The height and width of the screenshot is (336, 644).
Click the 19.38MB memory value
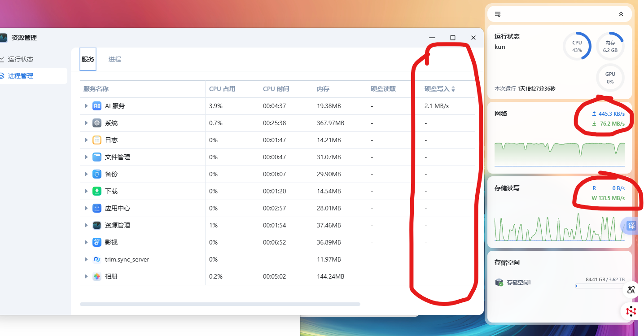(329, 106)
